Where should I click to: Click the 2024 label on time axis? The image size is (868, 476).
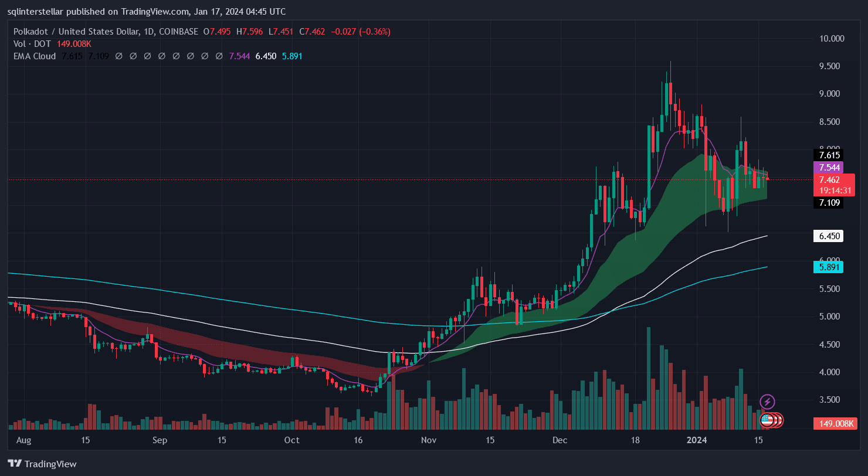(697, 440)
